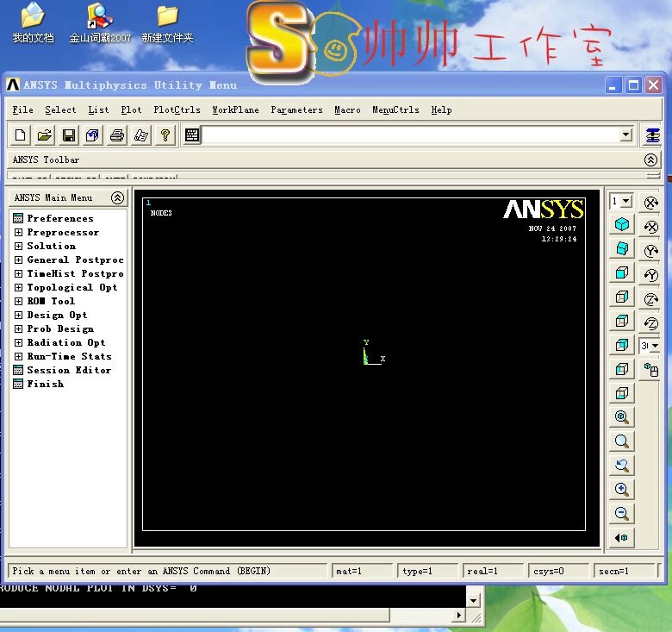This screenshot has width=672, height=632.
Task: Open ANSYS Help via question mark icon
Action: [x=165, y=135]
